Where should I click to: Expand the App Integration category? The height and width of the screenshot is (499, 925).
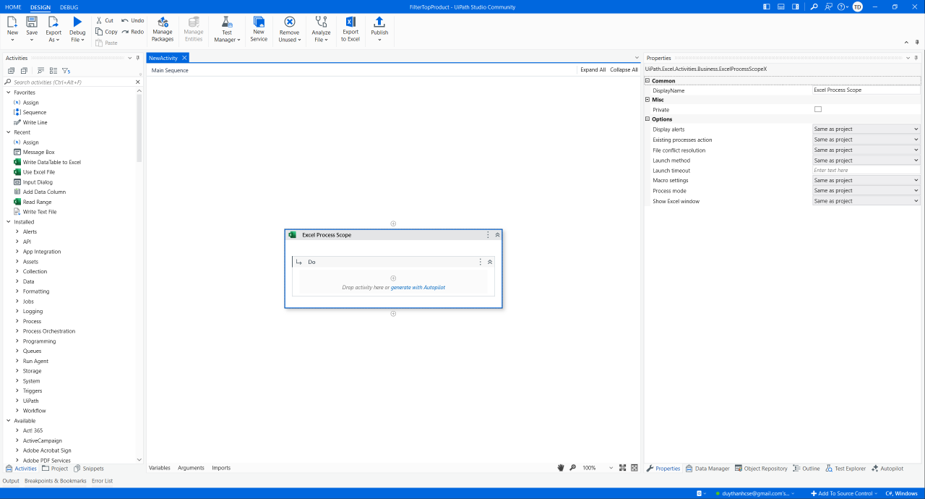pos(17,251)
